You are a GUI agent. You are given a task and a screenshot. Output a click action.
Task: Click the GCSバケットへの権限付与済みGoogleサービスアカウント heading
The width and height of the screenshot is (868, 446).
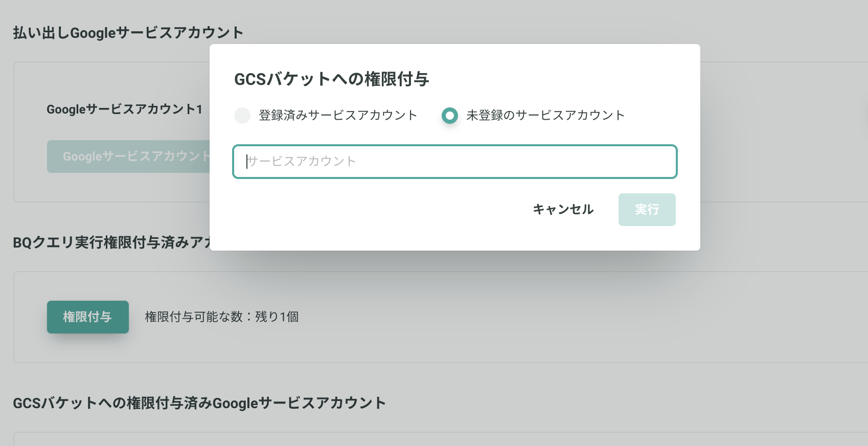(199, 403)
